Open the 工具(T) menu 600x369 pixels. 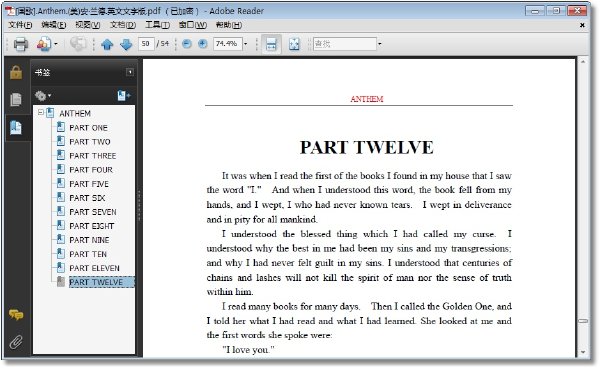click(157, 25)
